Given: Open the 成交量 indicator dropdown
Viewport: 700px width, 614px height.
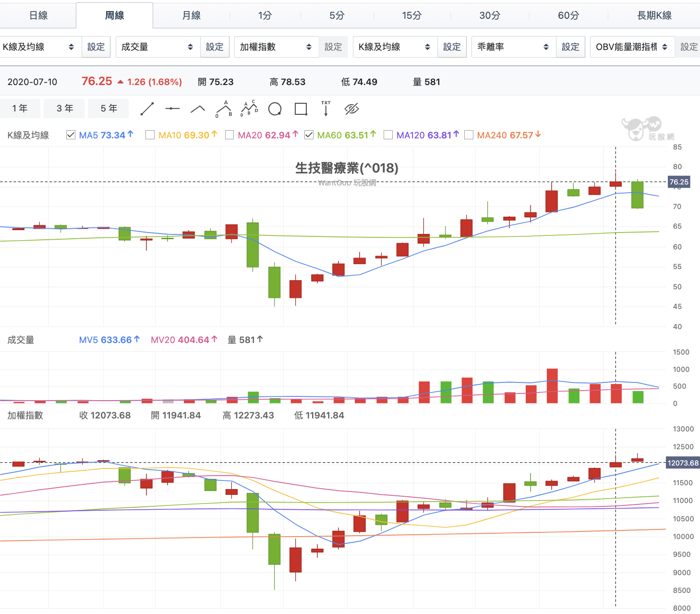Looking at the screenshot, I should coord(157,47).
